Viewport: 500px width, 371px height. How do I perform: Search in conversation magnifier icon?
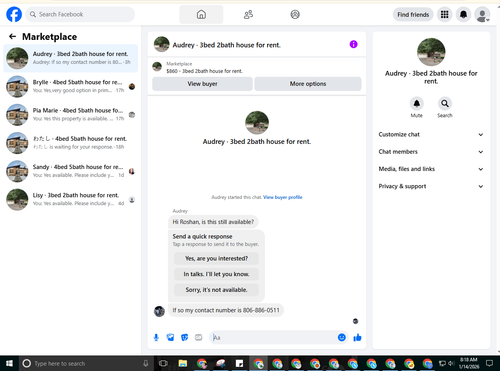445,103
